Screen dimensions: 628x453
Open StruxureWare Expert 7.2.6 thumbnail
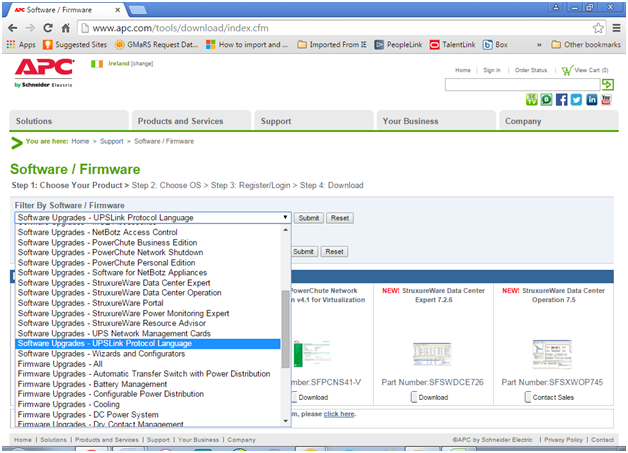[432, 354]
